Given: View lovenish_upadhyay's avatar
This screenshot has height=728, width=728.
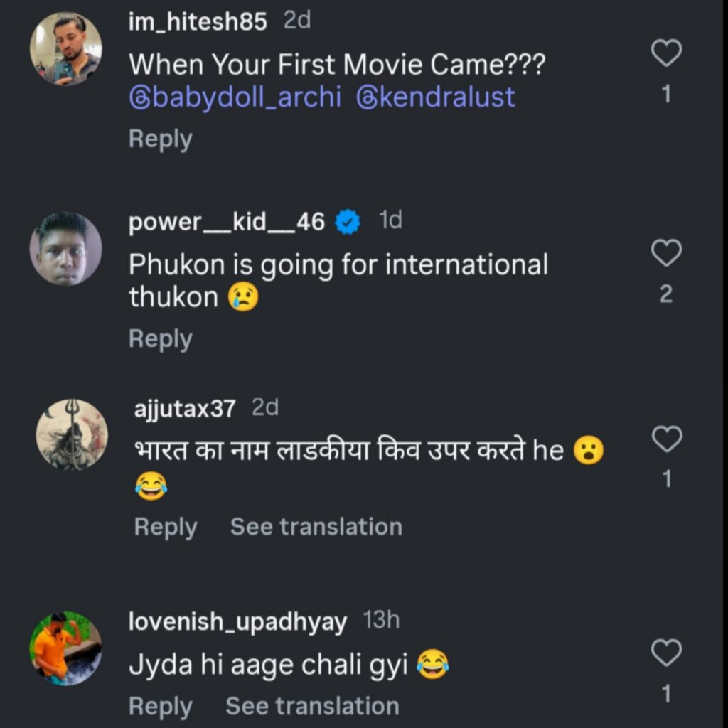Looking at the screenshot, I should (x=65, y=648).
